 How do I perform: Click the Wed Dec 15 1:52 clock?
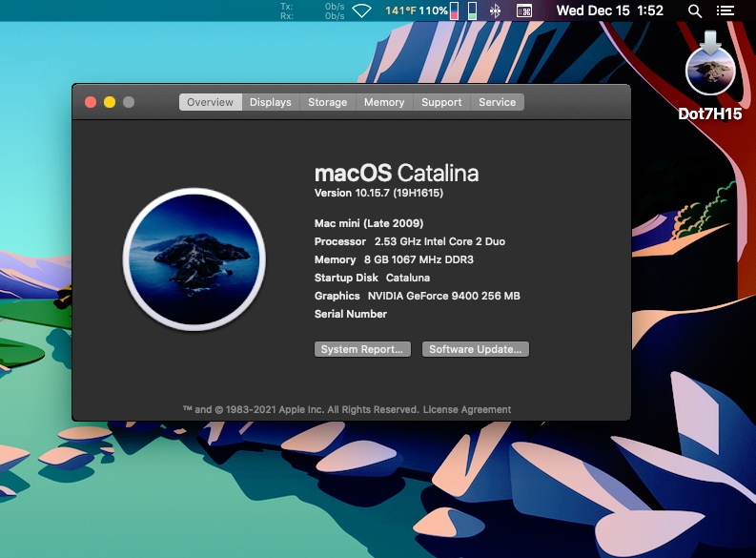click(610, 10)
